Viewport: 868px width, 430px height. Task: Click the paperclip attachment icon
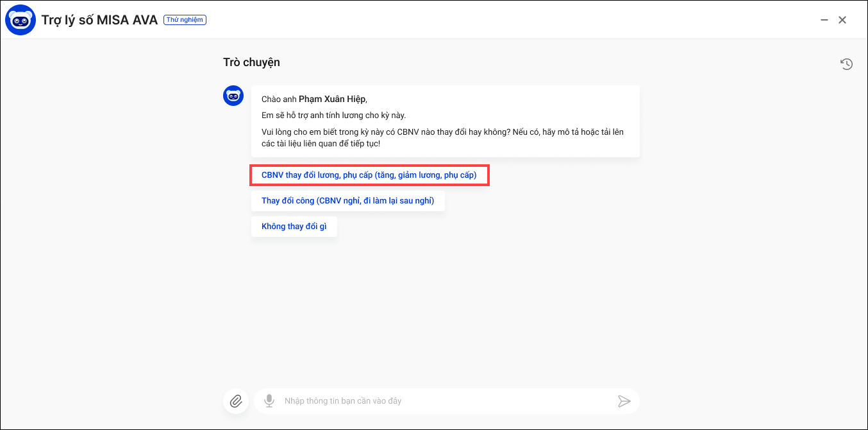tap(236, 401)
